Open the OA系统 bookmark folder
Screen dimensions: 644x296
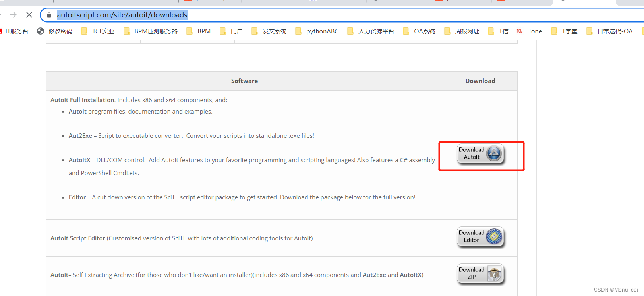(419, 31)
